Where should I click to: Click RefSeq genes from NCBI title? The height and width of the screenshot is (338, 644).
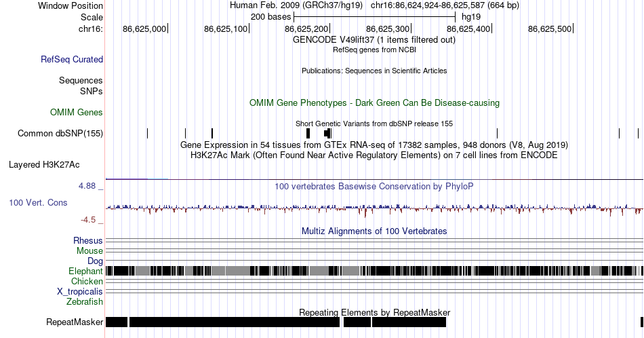(374, 50)
